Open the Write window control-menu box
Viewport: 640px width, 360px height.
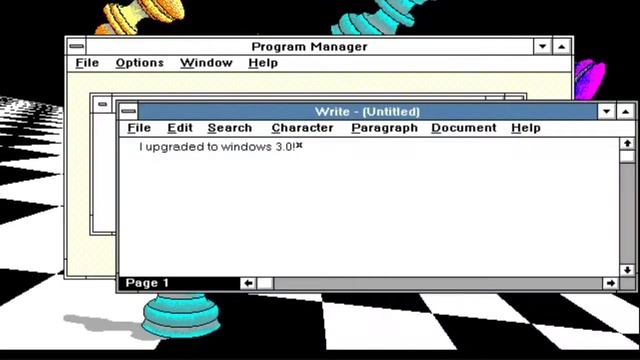(x=129, y=111)
